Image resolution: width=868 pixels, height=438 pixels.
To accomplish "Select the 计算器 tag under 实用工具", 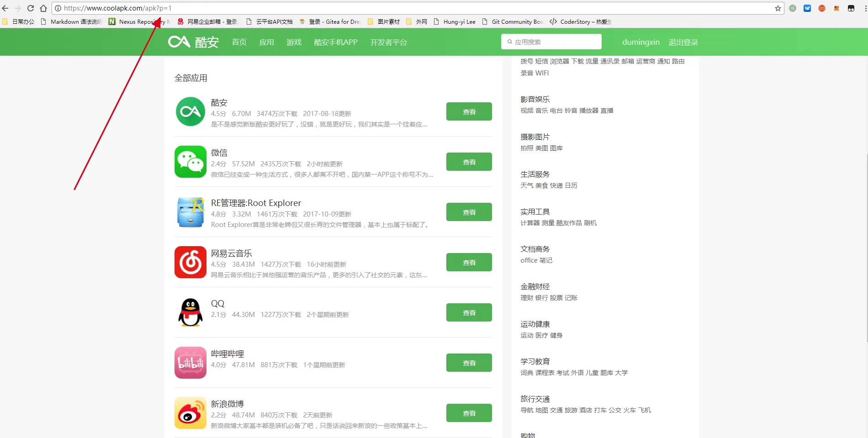I will (x=530, y=223).
